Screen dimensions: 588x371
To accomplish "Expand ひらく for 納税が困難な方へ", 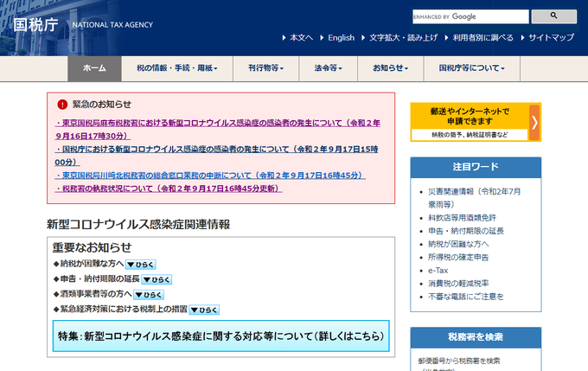I will (x=141, y=265).
